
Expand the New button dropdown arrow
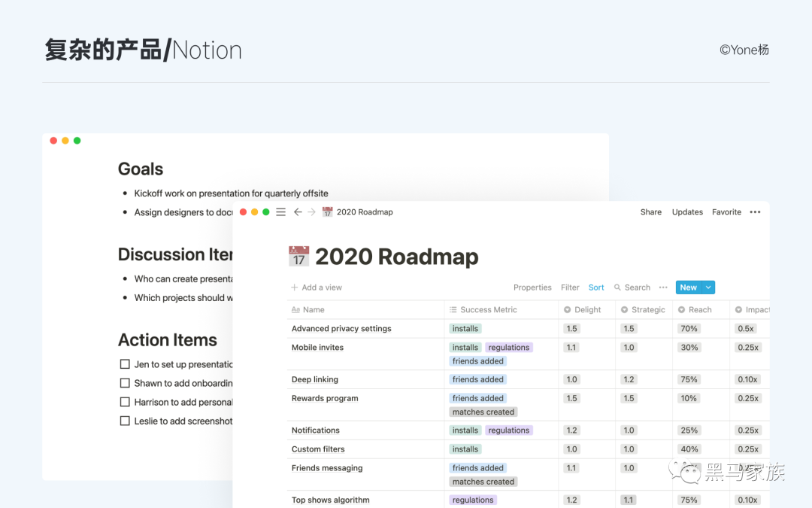pyautogui.click(x=708, y=287)
